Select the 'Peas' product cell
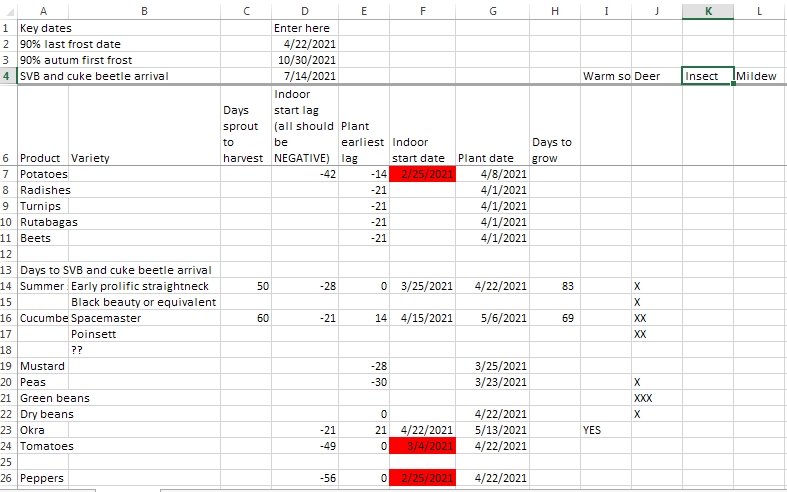Image resolution: width=787 pixels, height=492 pixels. pyautogui.click(x=43, y=382)
